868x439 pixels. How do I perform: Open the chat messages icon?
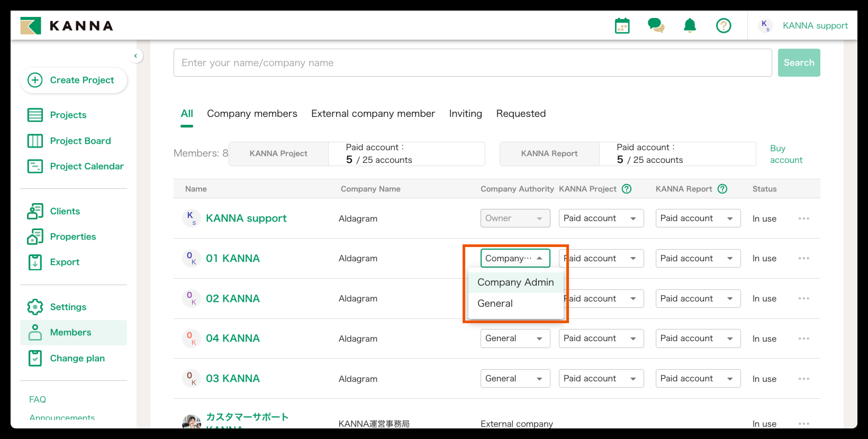655,26
